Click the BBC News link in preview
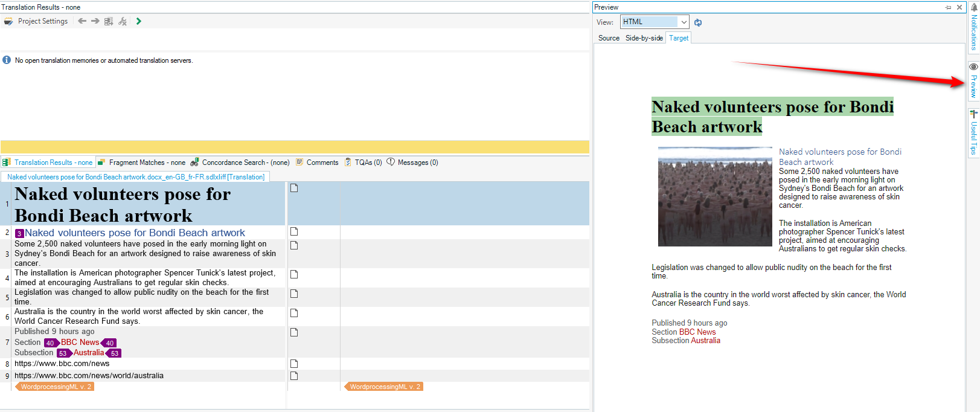Image resolution: width=980 pixels, height=412 pixels. 697,332
